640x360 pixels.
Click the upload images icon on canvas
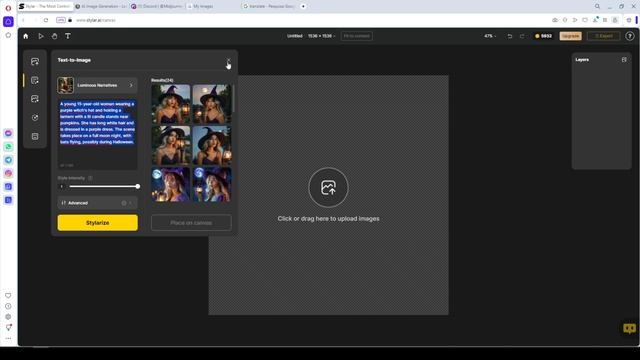328,188
